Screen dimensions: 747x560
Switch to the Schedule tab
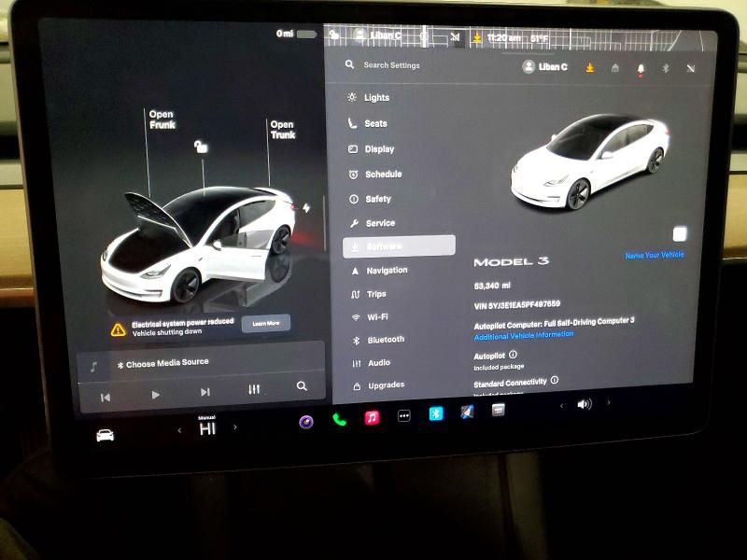pyautogui.click(x=351, y=174)
